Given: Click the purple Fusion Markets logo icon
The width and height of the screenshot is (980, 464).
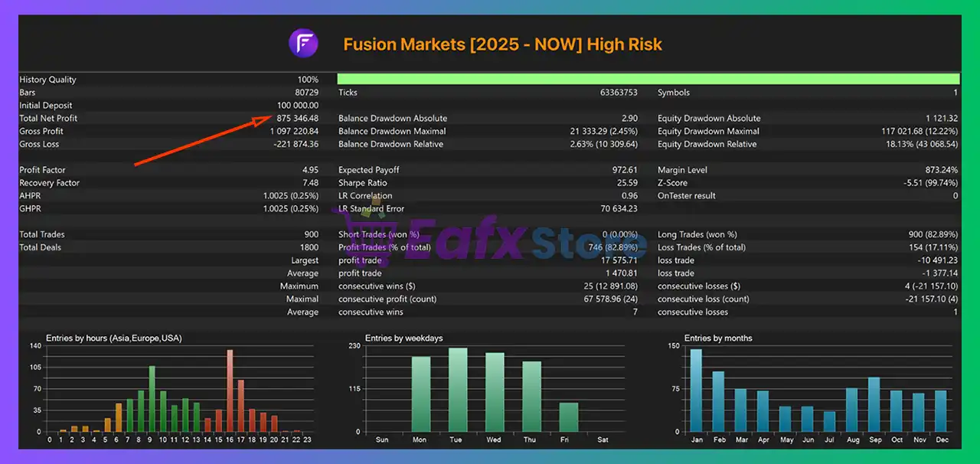Looking at the screenshot, I should pos(303,43).
